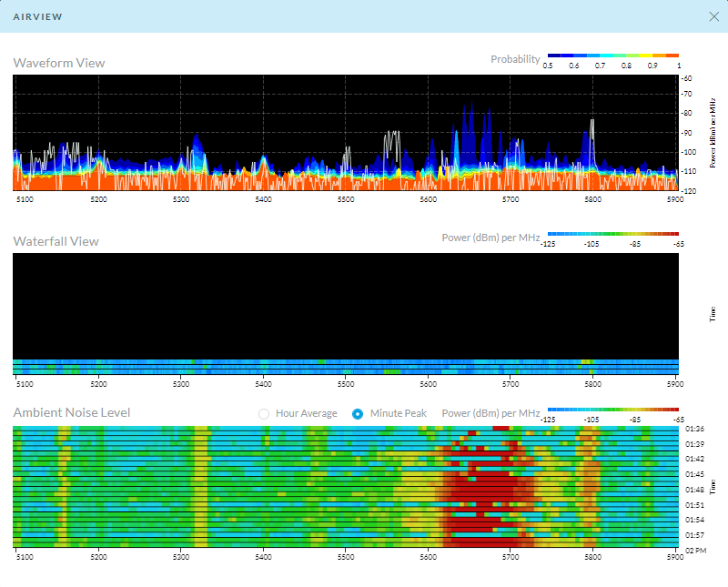
Task: Click inside the Ambient Noise Level heatmap
Action: click(346, 487)
